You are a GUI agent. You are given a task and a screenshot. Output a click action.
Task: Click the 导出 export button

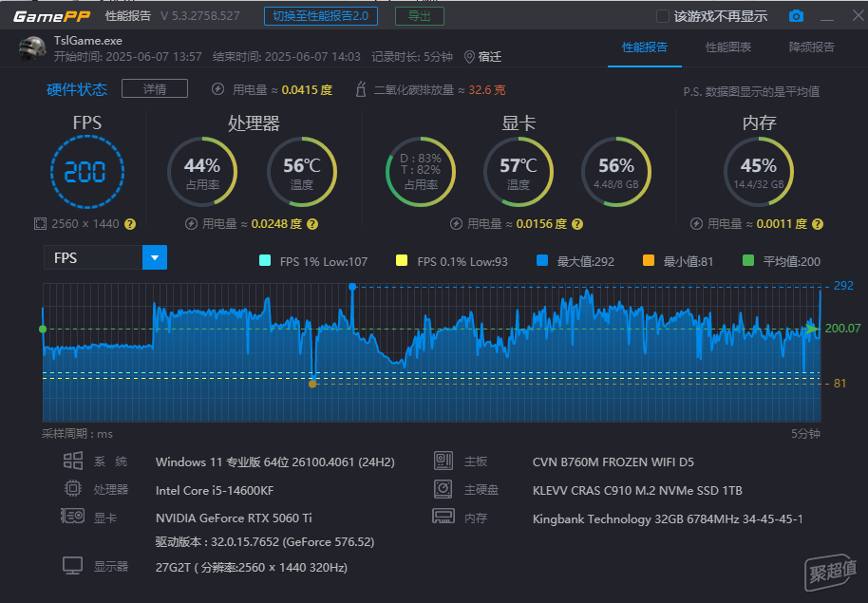point(420,16)
